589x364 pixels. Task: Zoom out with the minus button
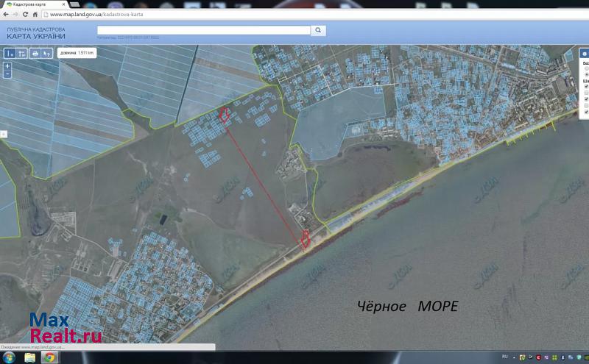click(x=7, y=74)
